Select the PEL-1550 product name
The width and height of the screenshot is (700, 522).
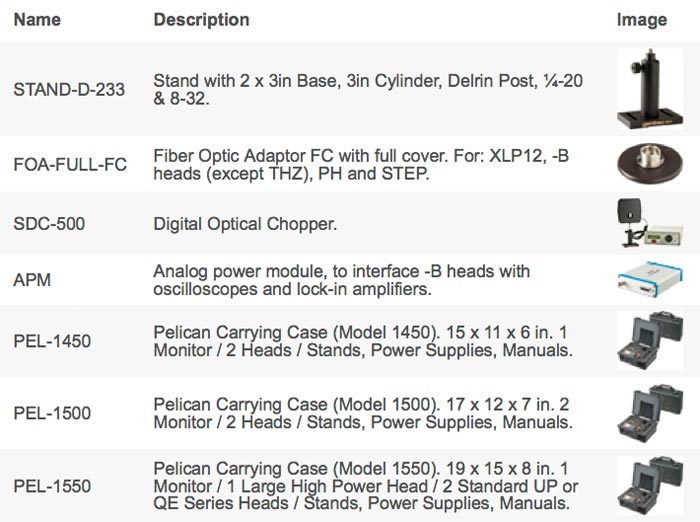[52, 486]
